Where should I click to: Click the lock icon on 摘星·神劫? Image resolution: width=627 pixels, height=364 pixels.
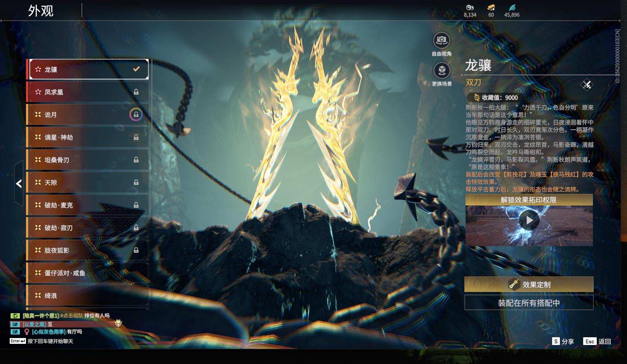(x=136, y=137)
